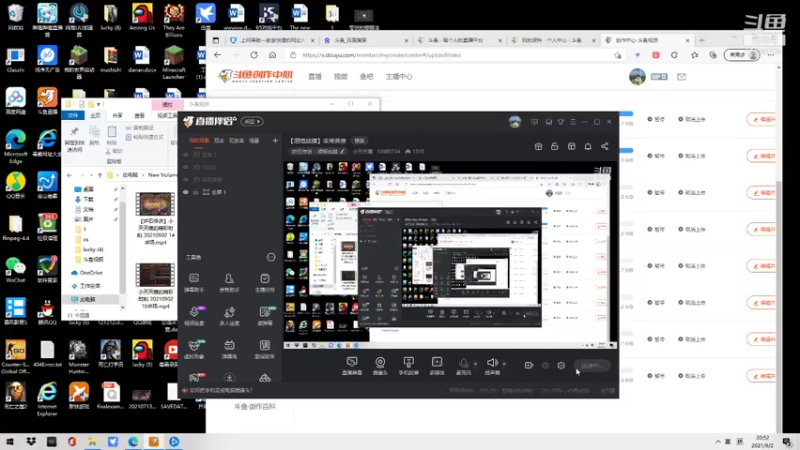Open 弹幕助手 tool in toolbox

point(194,282)
